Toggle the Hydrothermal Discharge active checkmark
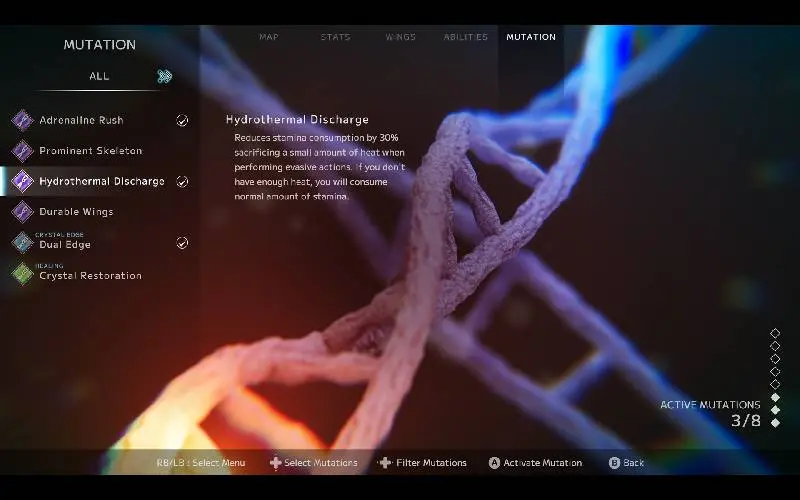Viewport: 800px width, 500px height. (182, 182)
